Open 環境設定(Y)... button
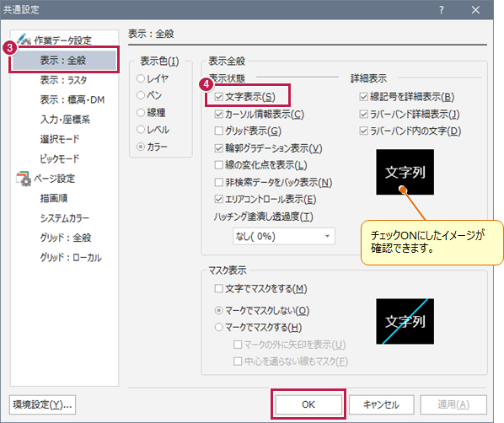This screenshot has width=504, height=423. (x=42, y=404)
